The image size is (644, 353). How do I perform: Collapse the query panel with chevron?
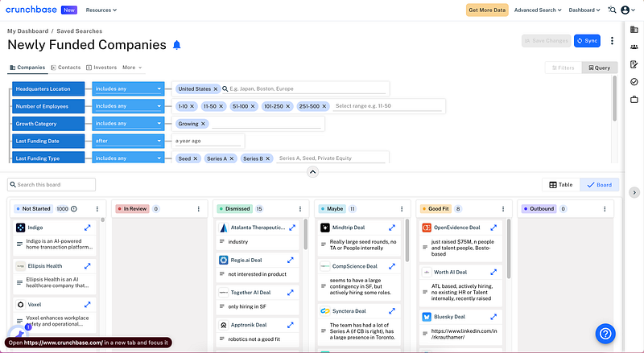312,172
